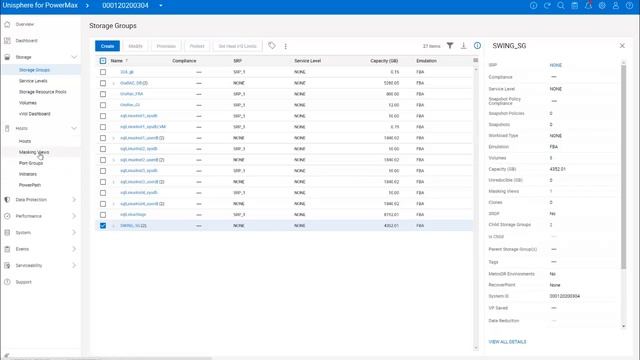Click the System sidebar icon

pos(7,233)
